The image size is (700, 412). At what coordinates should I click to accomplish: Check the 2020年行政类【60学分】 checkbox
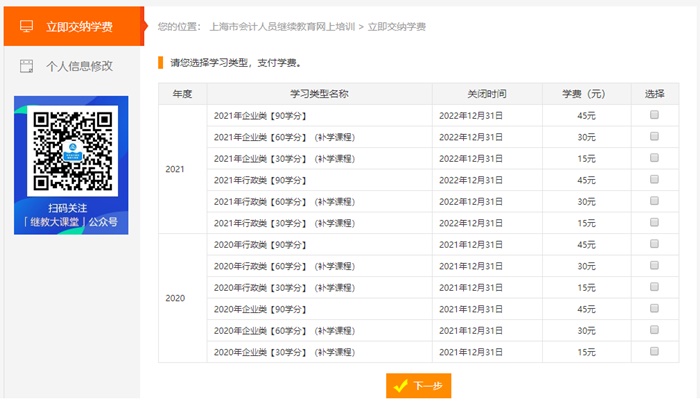click(x=654, y=265)
